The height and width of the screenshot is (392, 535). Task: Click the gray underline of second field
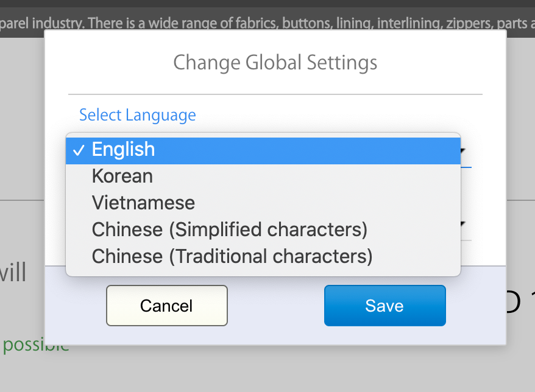(x=466, y=240)
